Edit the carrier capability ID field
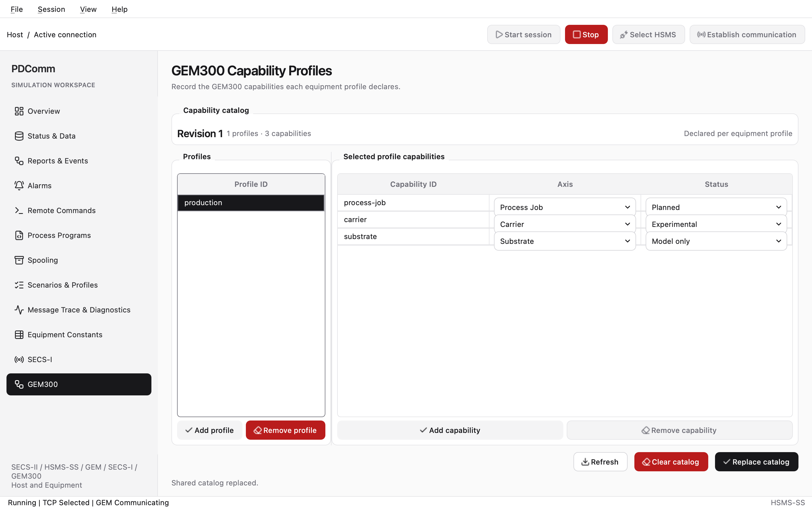 pyautogui.click(x=413, y=220)
